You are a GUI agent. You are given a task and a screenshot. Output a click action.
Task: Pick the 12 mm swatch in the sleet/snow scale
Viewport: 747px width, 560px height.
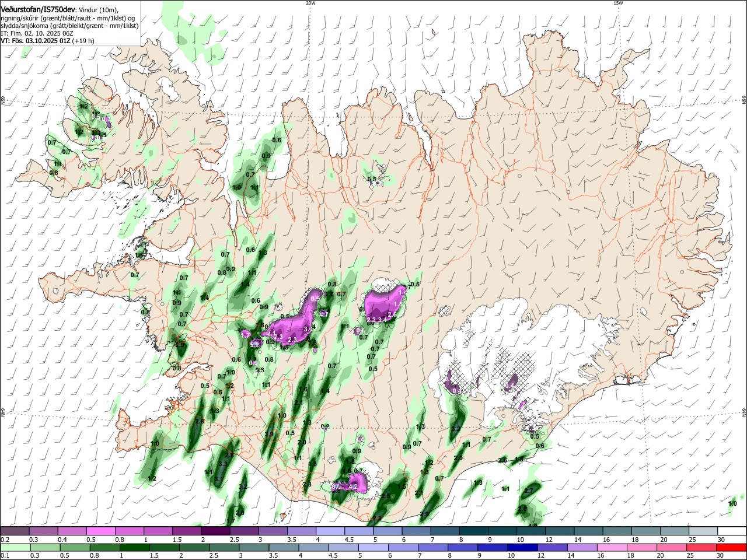click(560, 531)
